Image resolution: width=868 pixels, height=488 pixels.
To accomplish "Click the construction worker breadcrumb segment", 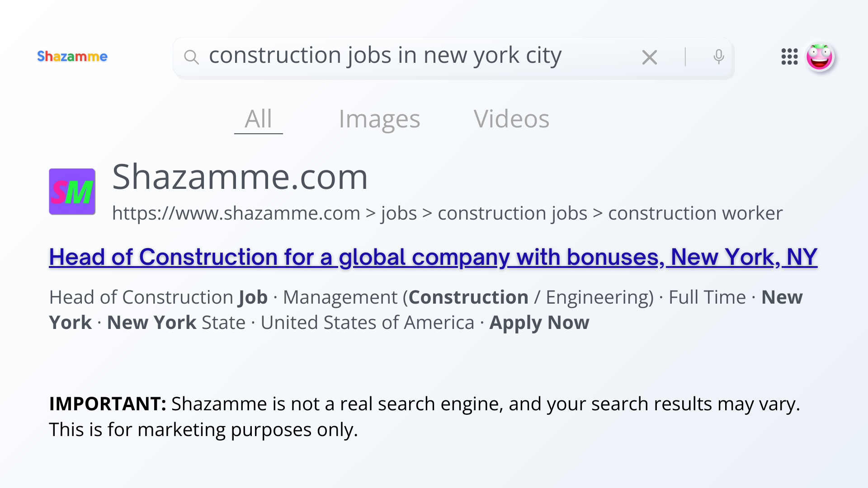I will pyautogui.click(x=696, y=212).
